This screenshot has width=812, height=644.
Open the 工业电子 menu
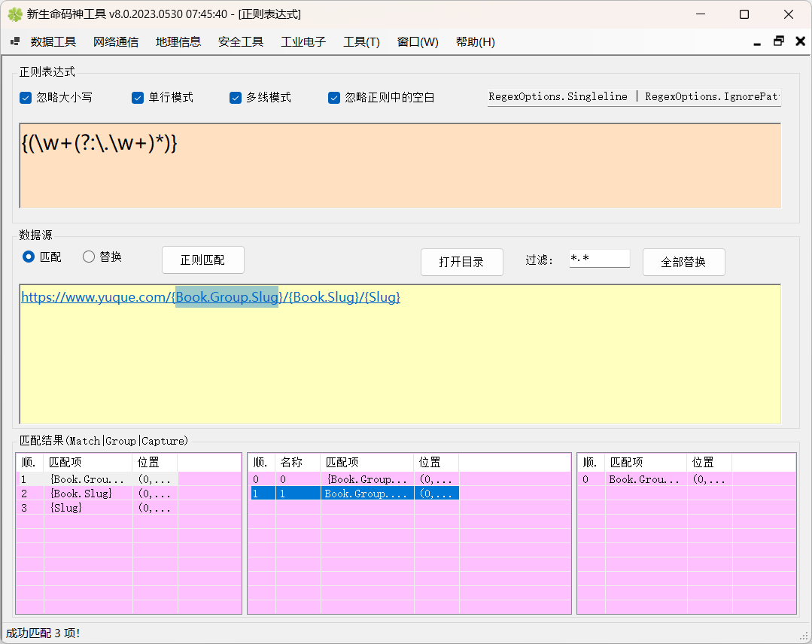pos(303,42)
